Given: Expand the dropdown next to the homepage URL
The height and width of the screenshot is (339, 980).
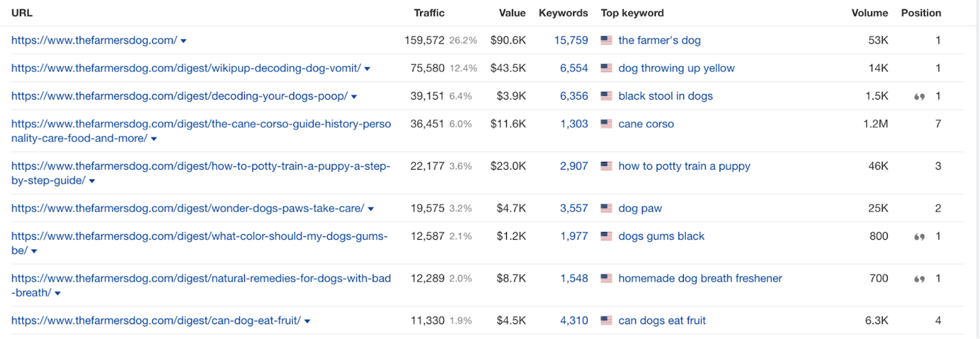Looking at the screenshot, I should pyautogui.click(x=184, y=41).
